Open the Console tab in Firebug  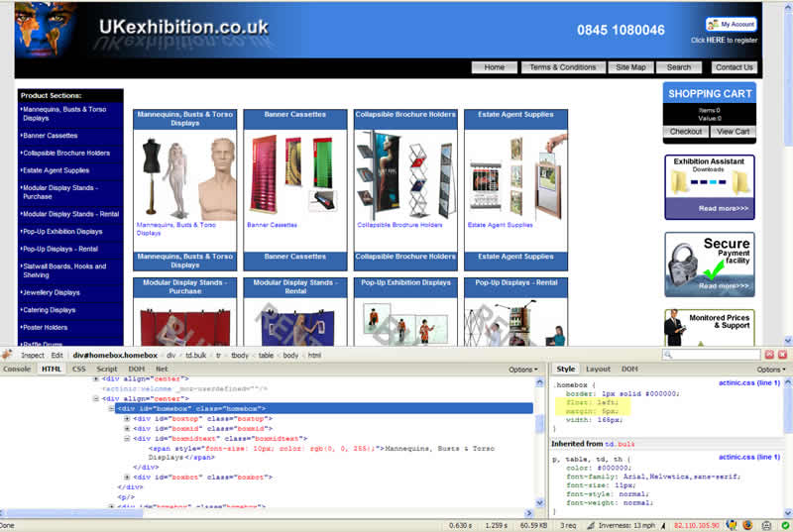[x=17, y=369]
